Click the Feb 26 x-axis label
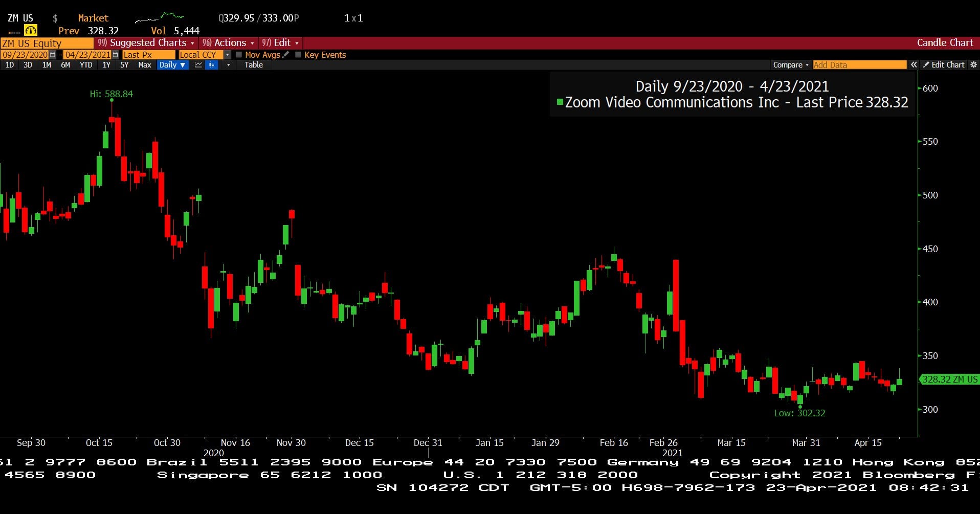The height and width of the screenshot is (514, 980). point(663,443)
